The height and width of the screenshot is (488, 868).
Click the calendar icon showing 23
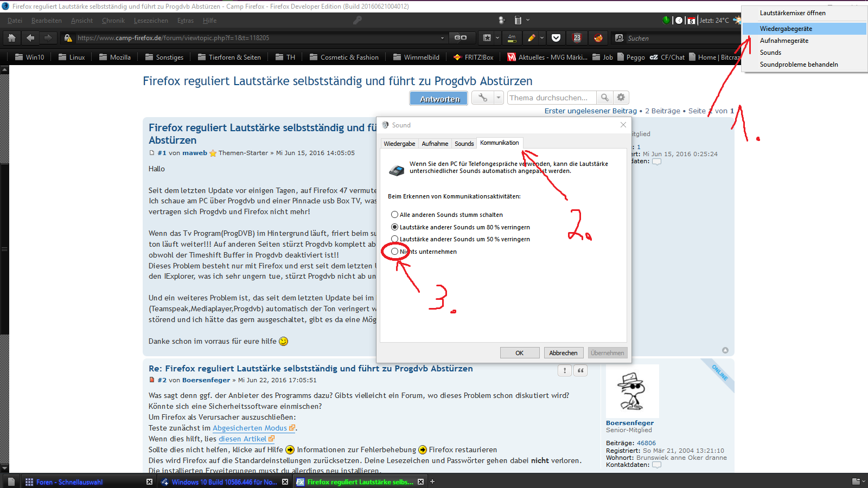[577, 38]
